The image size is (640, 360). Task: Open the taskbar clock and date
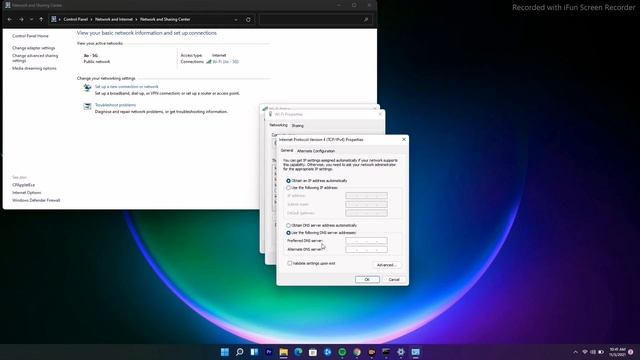tap(617, 352)
